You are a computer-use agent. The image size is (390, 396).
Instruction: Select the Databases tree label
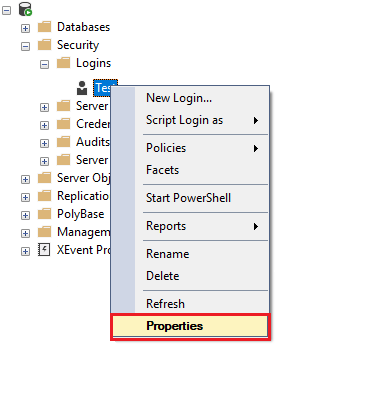click(x=83, y=27)
